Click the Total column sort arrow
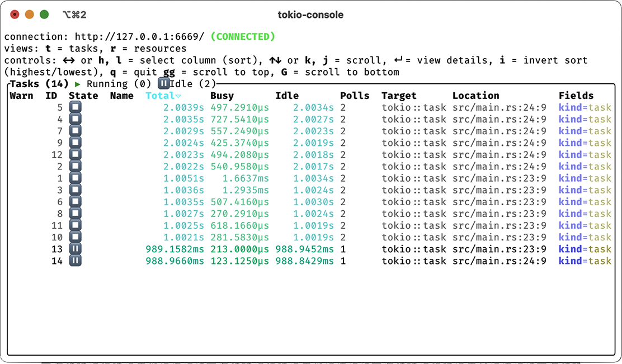The height and width of the screenshot is (364, 622). [x=178, y=96]
